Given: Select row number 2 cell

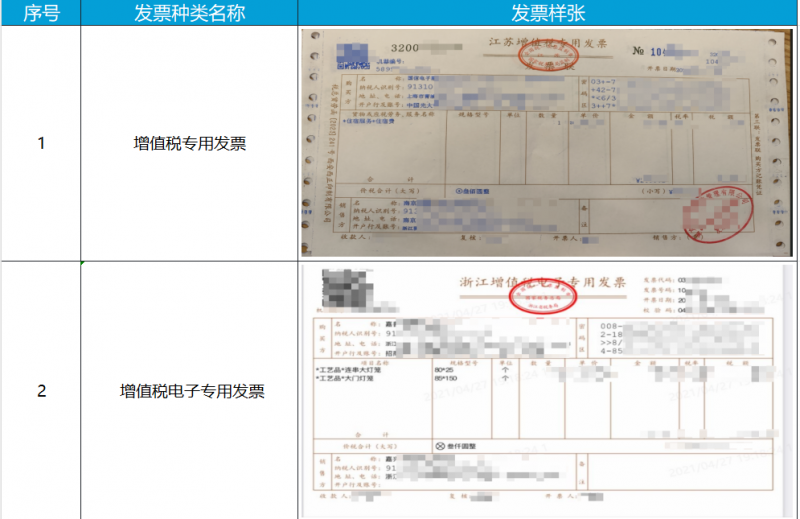Looking at the screenshot, I should (41, 391).
